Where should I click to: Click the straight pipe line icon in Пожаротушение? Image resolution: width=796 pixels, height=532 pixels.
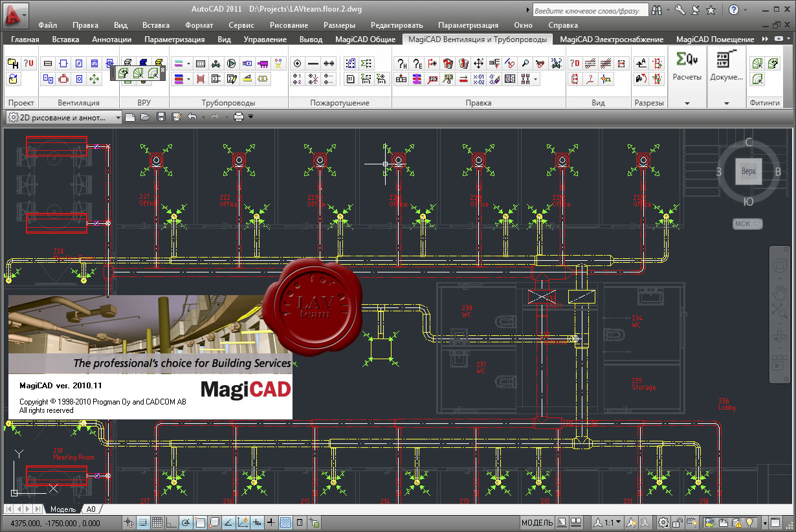tap(313, 63)
